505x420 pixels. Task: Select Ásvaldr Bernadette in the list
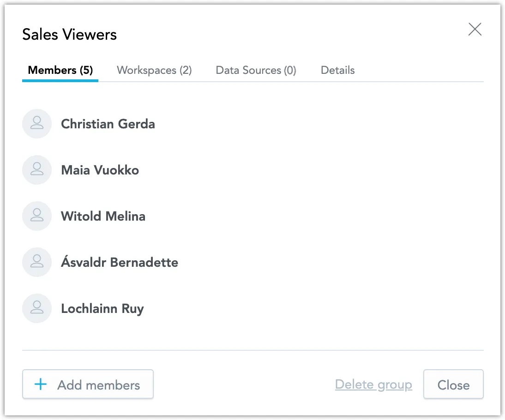click(120, 262)
